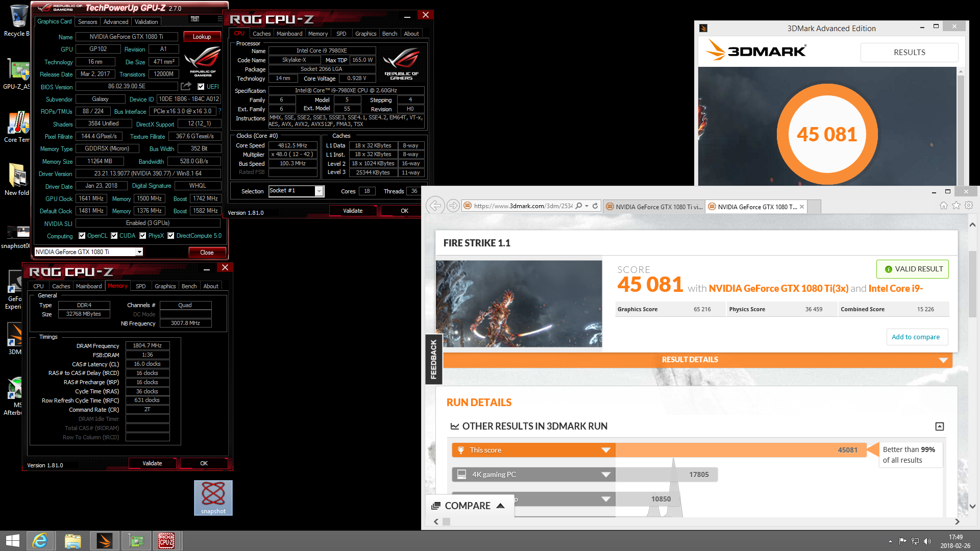Switch to Sensors tab in GPU-Z
Image resolution: width=980 pixels, height=551 pixels.
(x=87, y=22)
